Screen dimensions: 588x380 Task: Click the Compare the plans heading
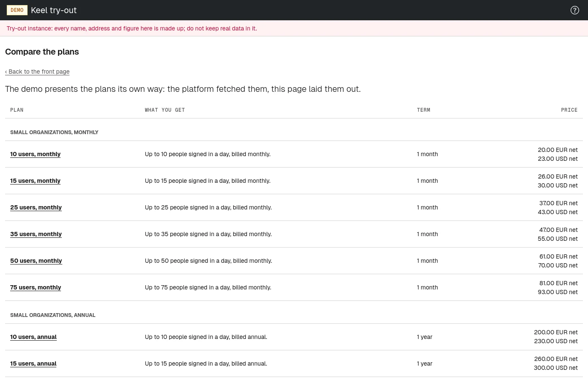[42, 52]
